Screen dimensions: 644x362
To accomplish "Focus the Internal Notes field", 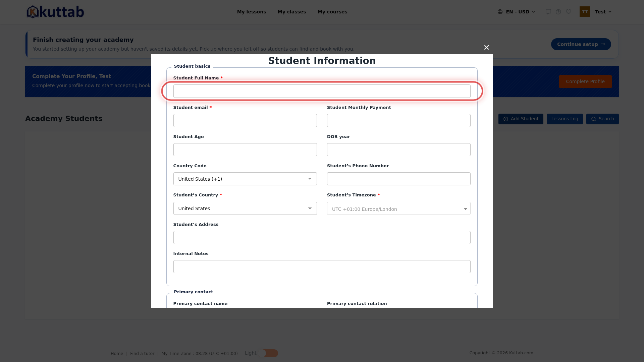I will point(322,267).
